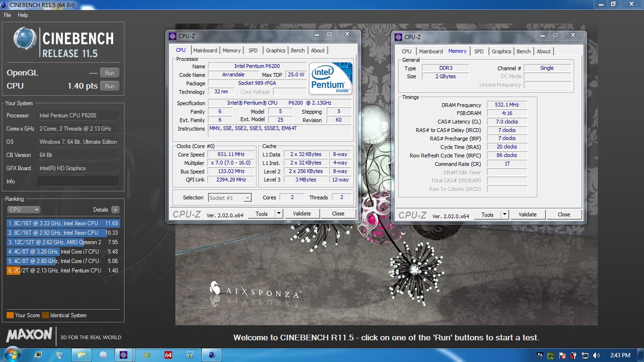
Task: Select ranking row 2C/2T Intel Pentium CPU
Action: [63, 271]
